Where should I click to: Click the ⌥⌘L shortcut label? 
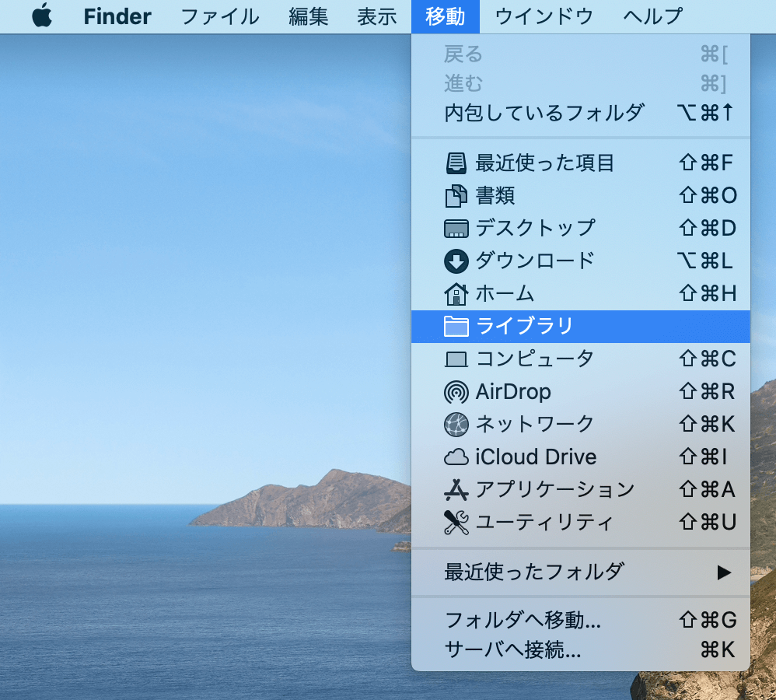704,261
